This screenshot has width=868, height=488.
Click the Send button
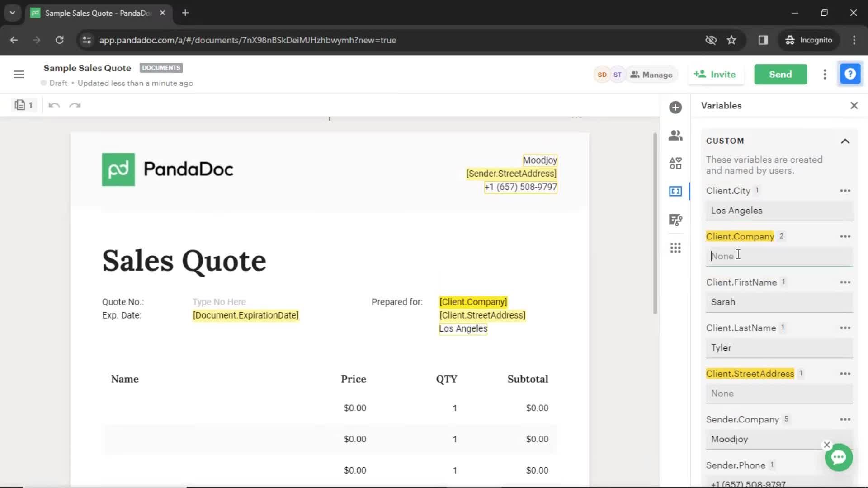pyautogui.click(x=780, y=74)
